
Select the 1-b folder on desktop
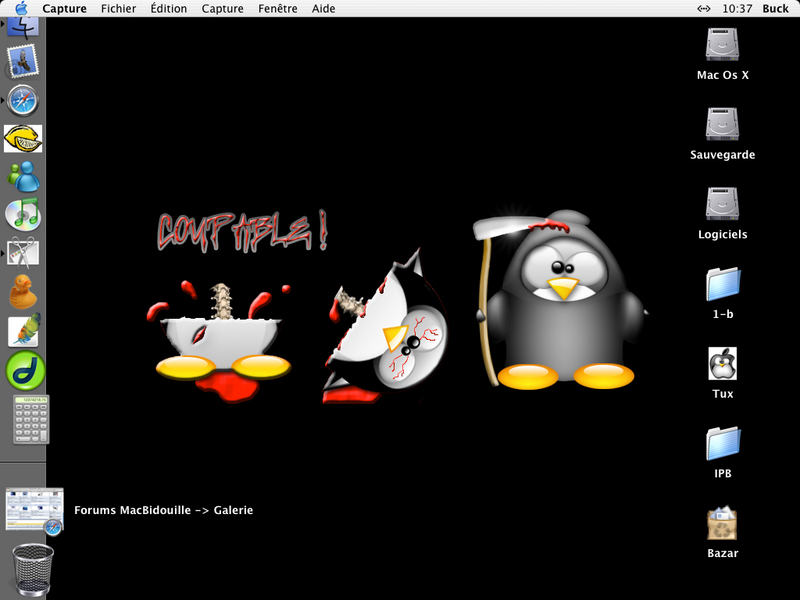pyautogui.click(x=723, y=284)
